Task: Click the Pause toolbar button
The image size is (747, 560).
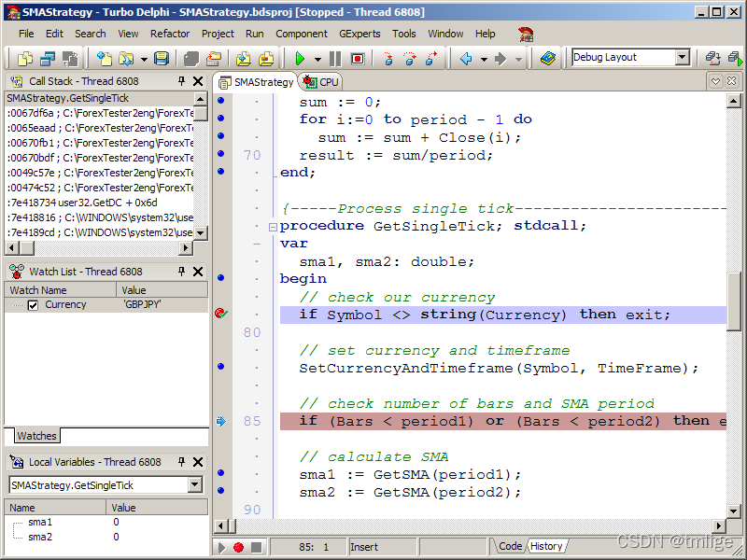Action: tap(335, 59)
